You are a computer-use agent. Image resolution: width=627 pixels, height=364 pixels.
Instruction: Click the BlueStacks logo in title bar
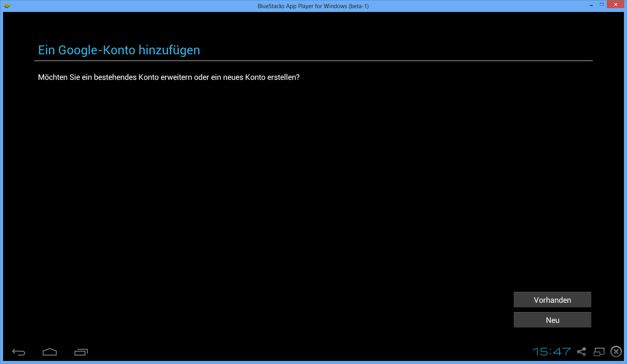coord(7,6)
